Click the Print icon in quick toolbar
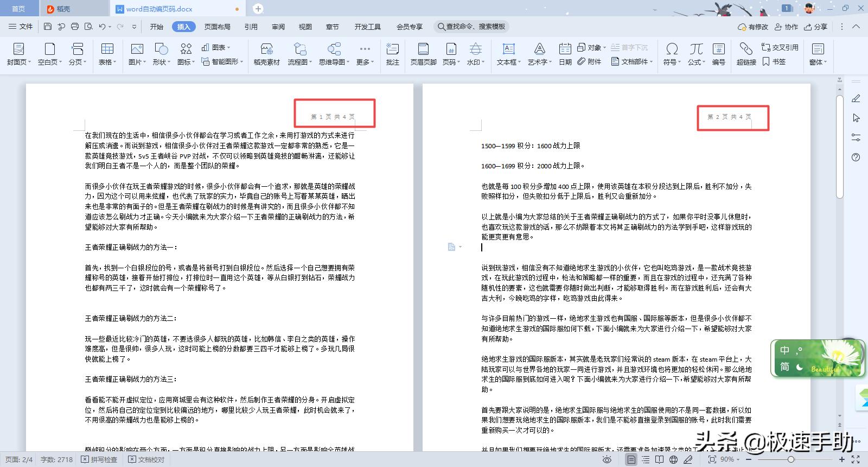This screenshot has width=868, height=467. pos(75,27)
